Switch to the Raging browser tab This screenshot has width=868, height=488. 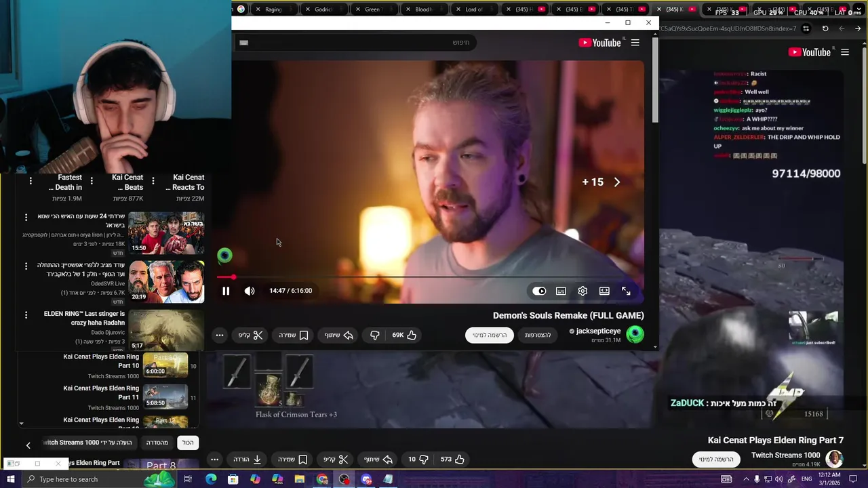pyautogui.click(x=273, y=9)
